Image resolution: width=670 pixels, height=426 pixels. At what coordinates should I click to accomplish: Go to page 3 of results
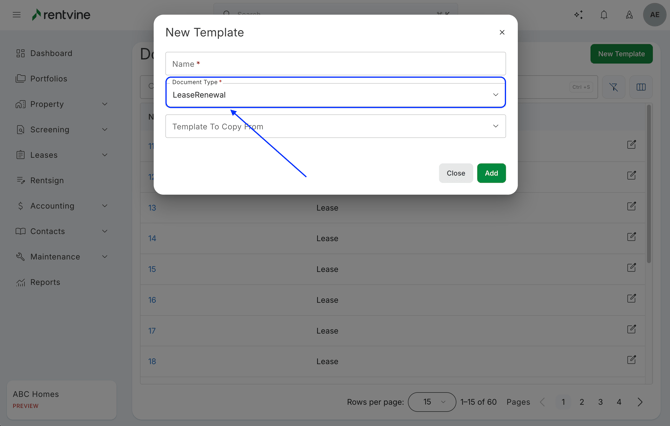(600, 402)
